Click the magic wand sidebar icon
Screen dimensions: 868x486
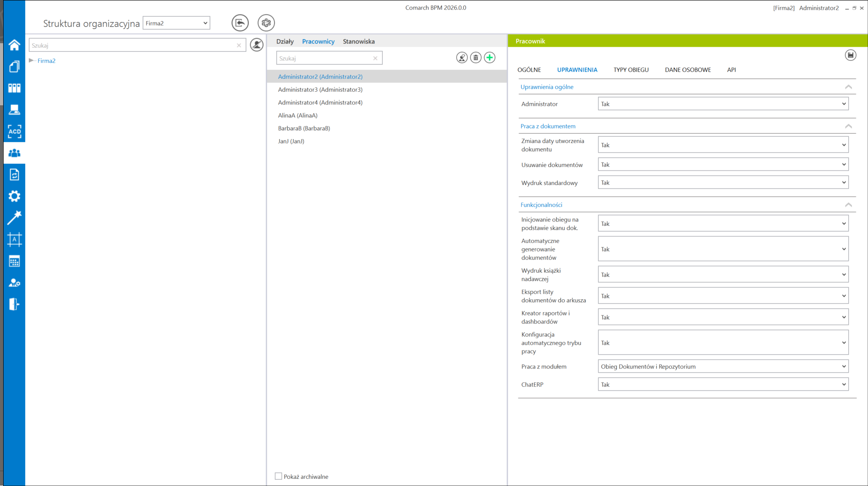14,218
